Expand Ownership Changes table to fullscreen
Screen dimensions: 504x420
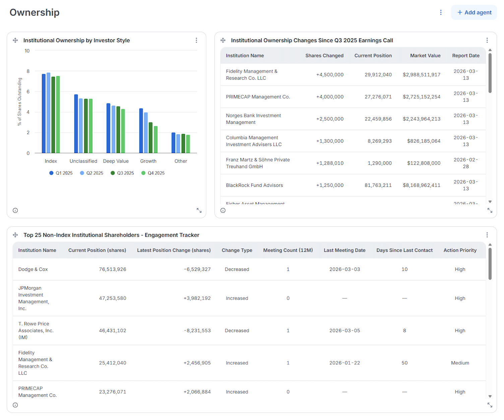point(490,210)
